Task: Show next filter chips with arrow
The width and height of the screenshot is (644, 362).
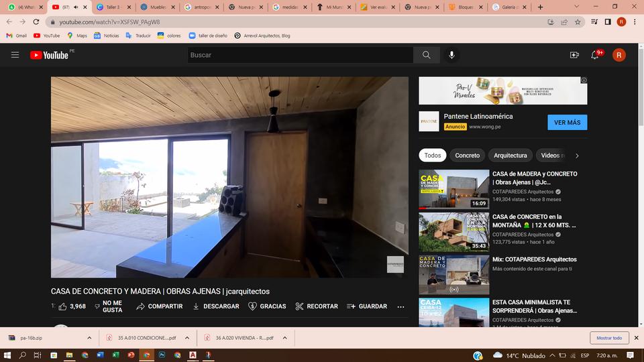Action: point(577,156)
